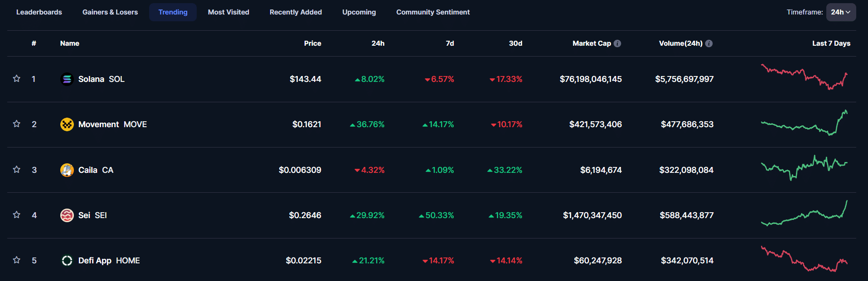Image resolution: width=868 pixels, height=281 pixels.
Task: Switch to the Upcoming tab
Action: coord(359,12)
